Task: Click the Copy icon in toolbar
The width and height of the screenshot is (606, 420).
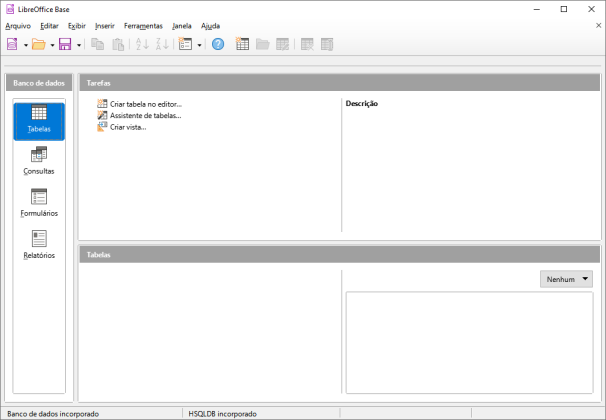Action: pos(97,44)
